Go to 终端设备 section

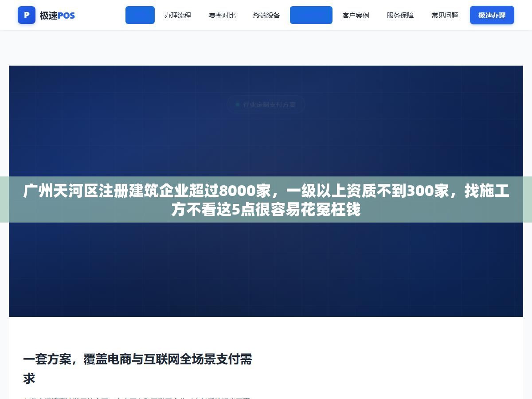click(x=266, y=15)
